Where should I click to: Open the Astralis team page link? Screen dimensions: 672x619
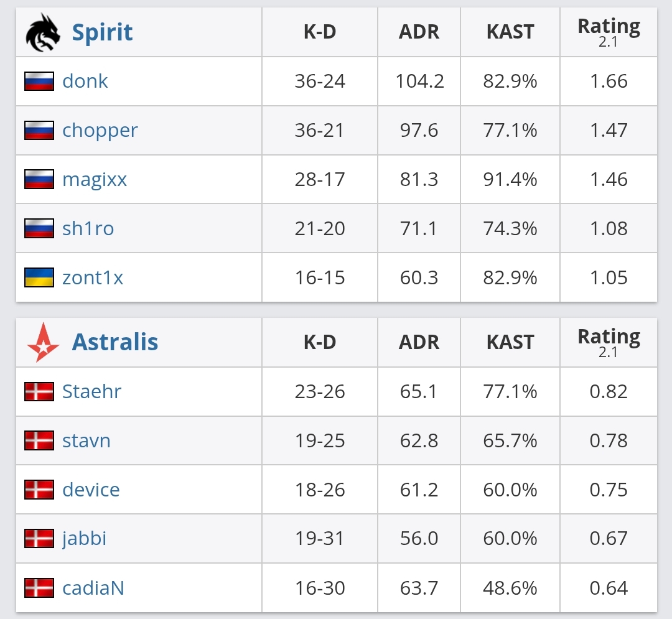tap(115, 342)
